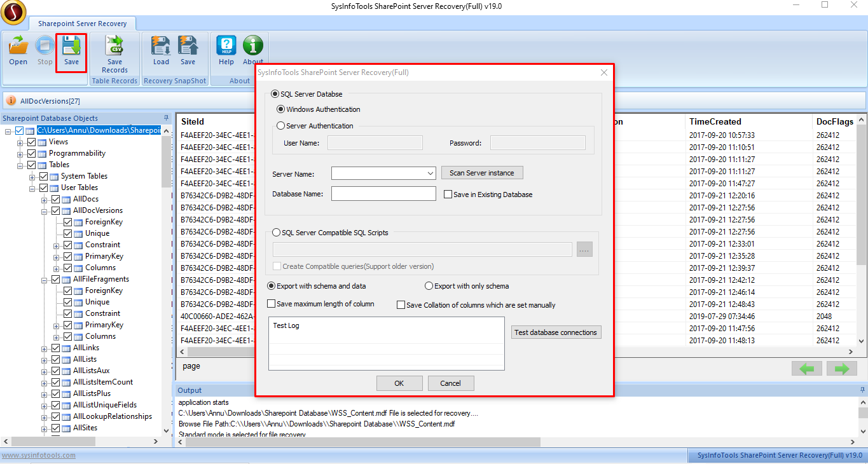Click the folder icon next to Views

(x=43, y=142)
